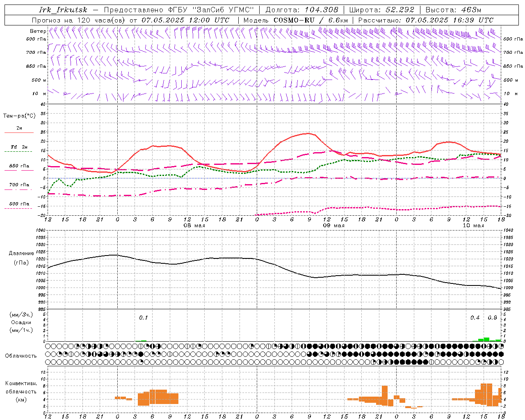
Task: Click the 'Долгота: 104.308' value
Action: (x=302, y=10)
